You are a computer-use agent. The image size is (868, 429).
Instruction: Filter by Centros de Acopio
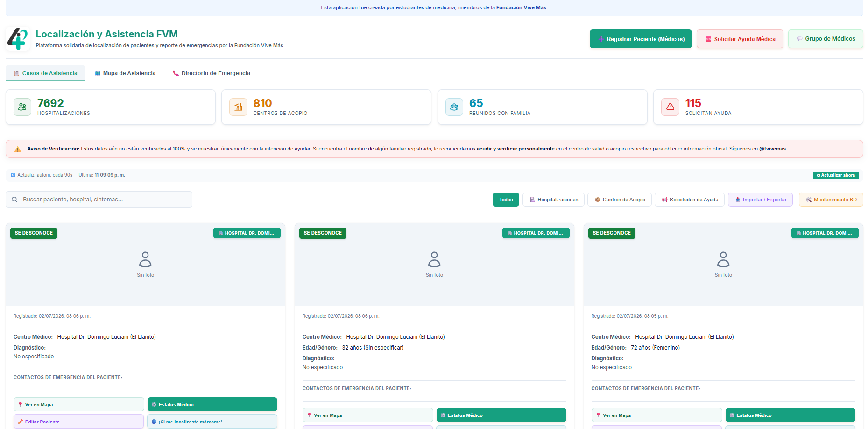[x=620, y=200]
